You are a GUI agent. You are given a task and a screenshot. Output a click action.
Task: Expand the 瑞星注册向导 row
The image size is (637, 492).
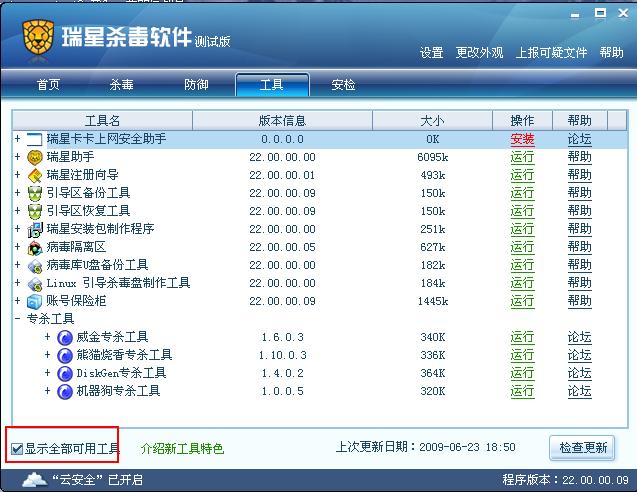(17, 174)
